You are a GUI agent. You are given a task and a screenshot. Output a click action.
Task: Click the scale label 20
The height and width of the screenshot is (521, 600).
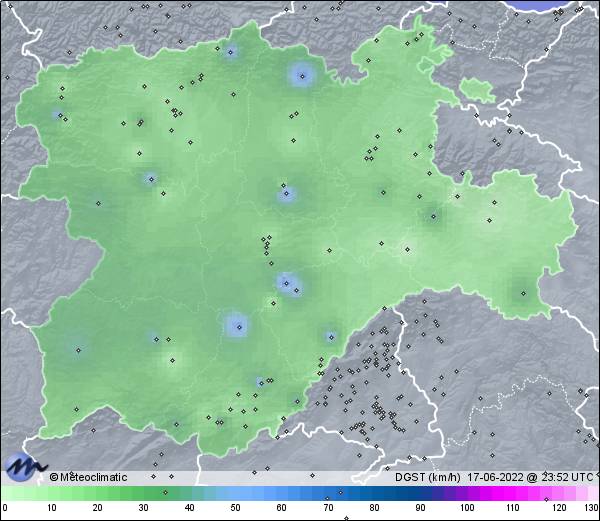(x=98, y=508)
